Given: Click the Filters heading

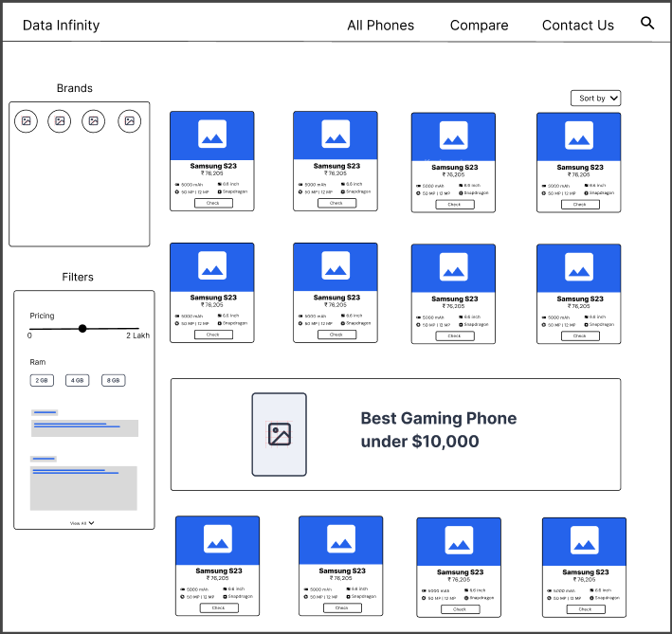Looking at the screenshot, I should click(78, 277).
